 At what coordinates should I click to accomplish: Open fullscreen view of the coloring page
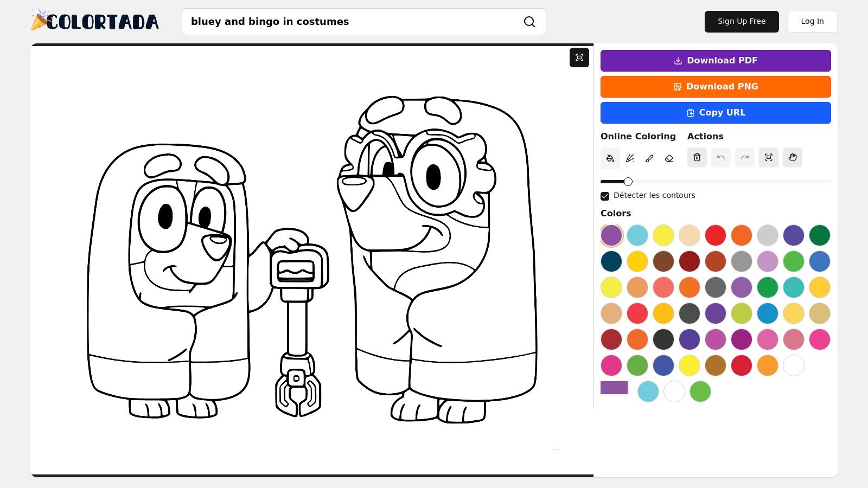pyautogui.click(x=579, y=57)
